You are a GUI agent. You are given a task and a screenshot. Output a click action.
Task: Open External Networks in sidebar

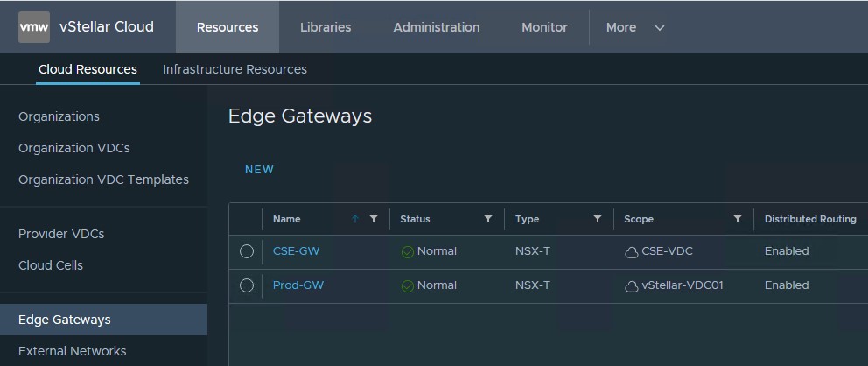coord(72,351)
